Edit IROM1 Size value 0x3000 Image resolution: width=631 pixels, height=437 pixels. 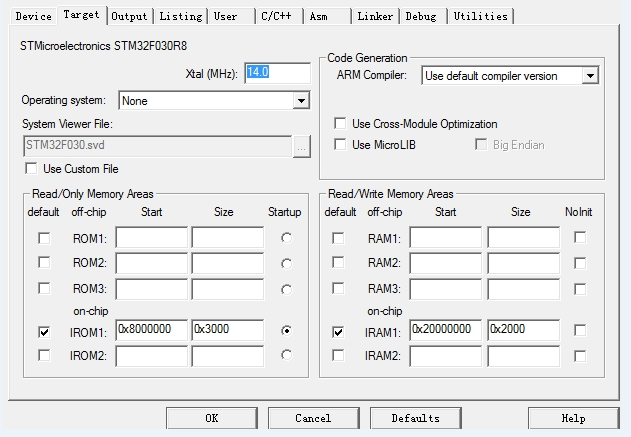228,330
